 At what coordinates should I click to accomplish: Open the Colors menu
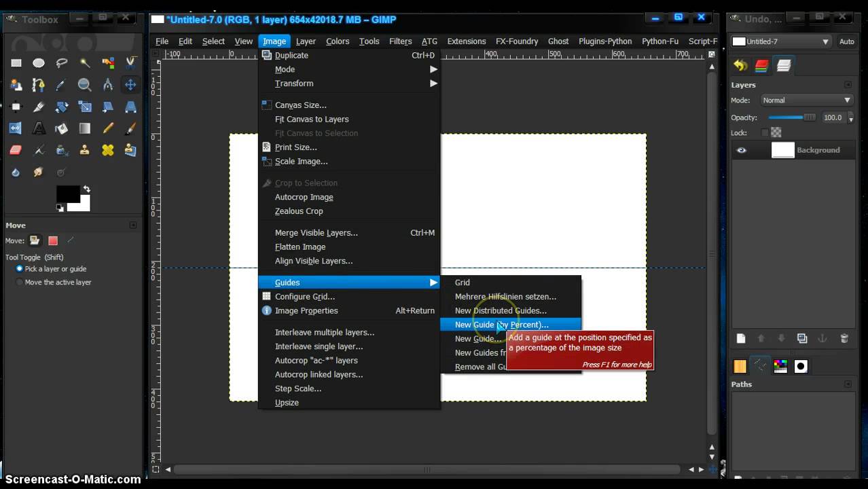[x=338, y=41]
